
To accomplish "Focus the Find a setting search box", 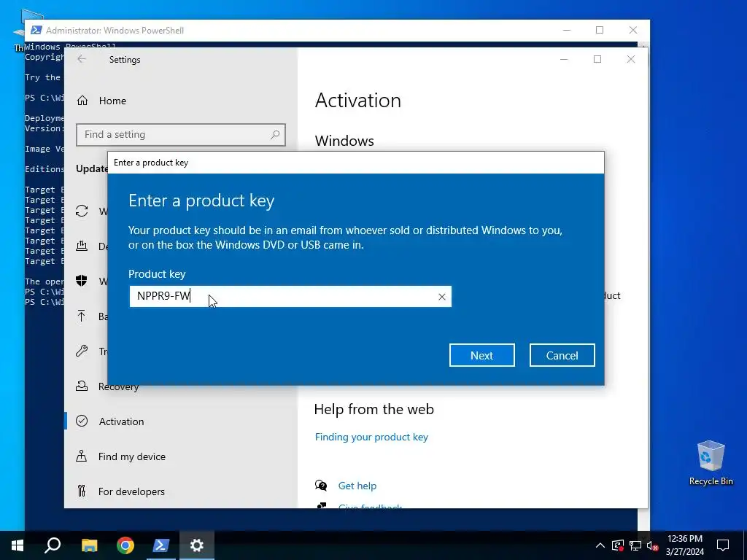I will click(x=181, y=135).
